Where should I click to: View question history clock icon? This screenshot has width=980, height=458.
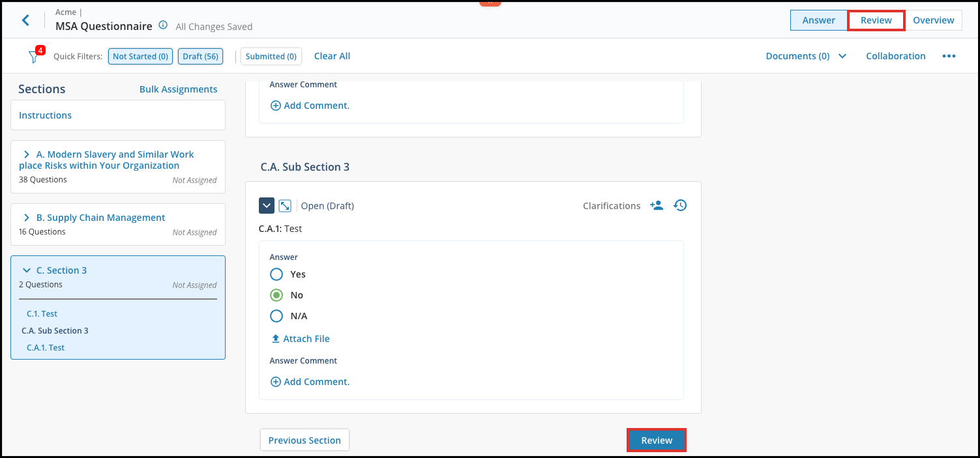coord(680,206)
